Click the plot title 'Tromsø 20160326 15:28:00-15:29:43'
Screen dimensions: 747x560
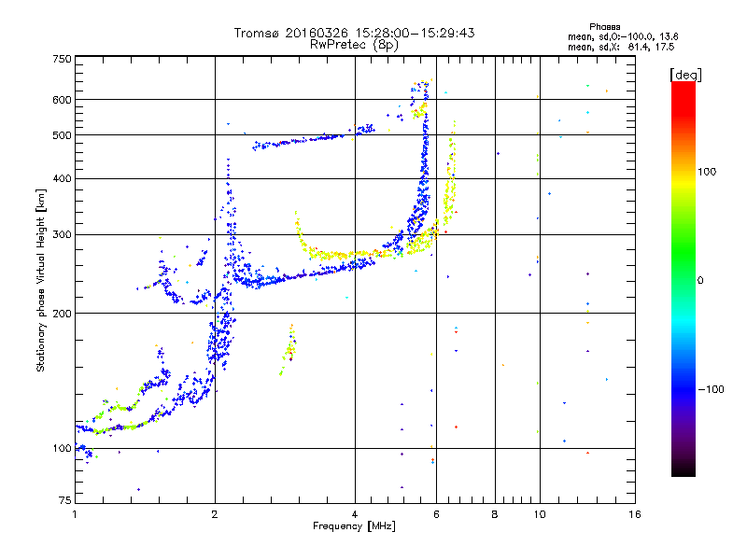click(354, 33)
